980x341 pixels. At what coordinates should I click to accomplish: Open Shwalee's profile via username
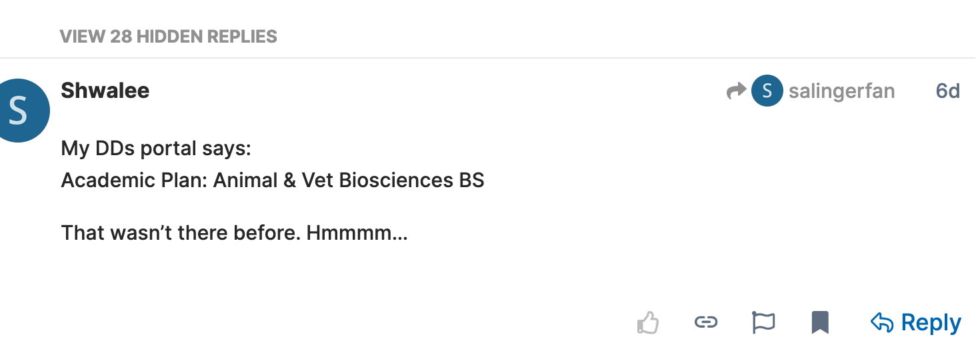(105, 91)
